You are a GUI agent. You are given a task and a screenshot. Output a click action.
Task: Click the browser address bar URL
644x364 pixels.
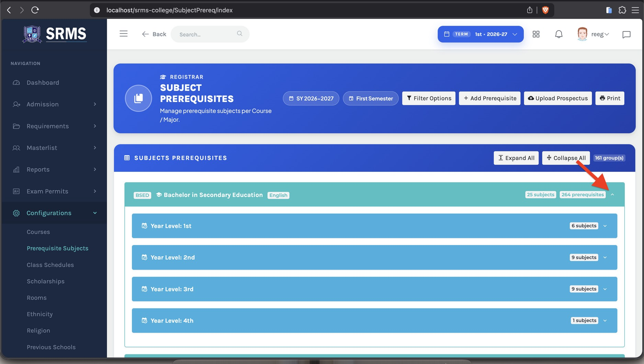[x=169, y=10]
